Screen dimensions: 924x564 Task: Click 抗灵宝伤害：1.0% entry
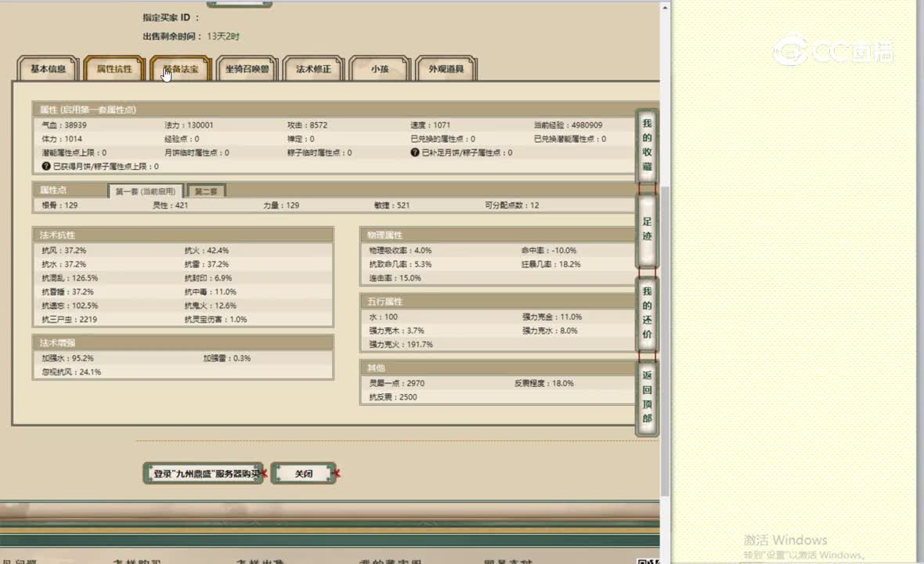[215, 320]
